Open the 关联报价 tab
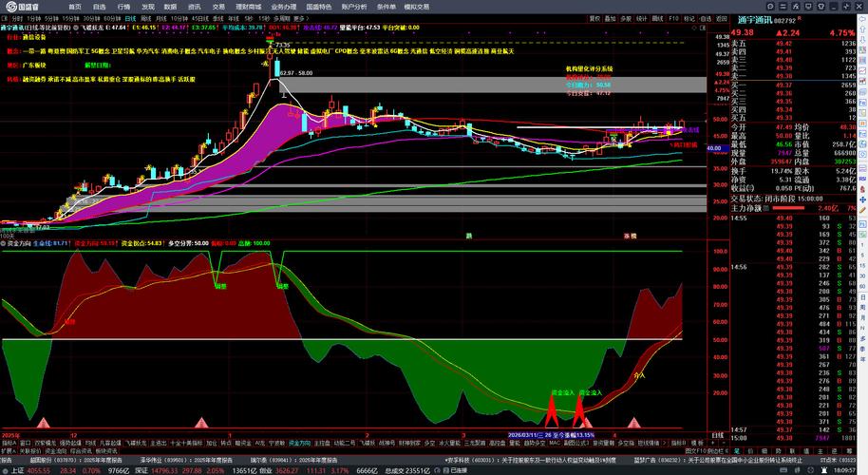The image size is (868, 475). [28, 451]
